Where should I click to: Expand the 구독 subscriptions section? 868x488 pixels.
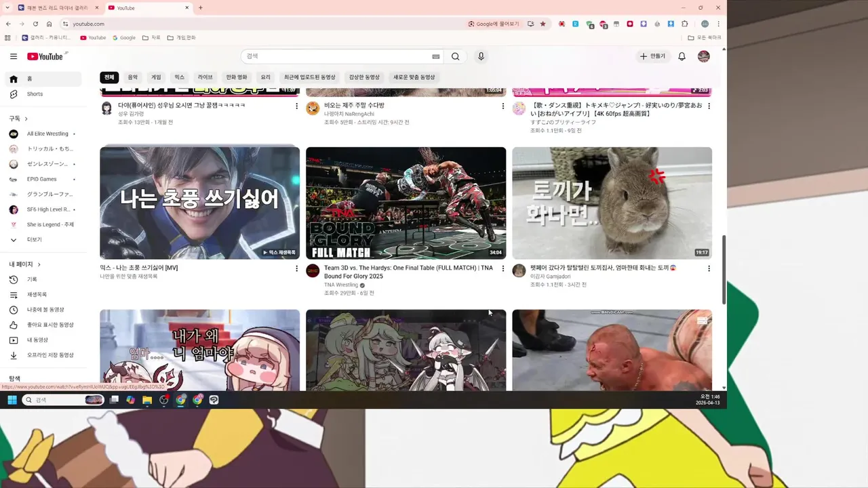pos(19,119)
